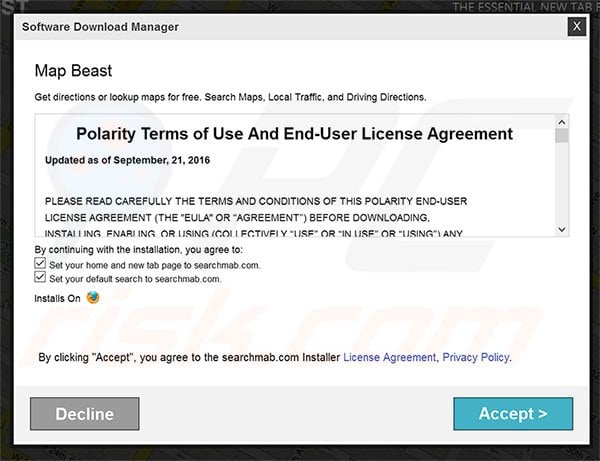Accept and continue installation
Image resolution: width=600 pixels, height=461 pixels.
[x=513, y=414]
